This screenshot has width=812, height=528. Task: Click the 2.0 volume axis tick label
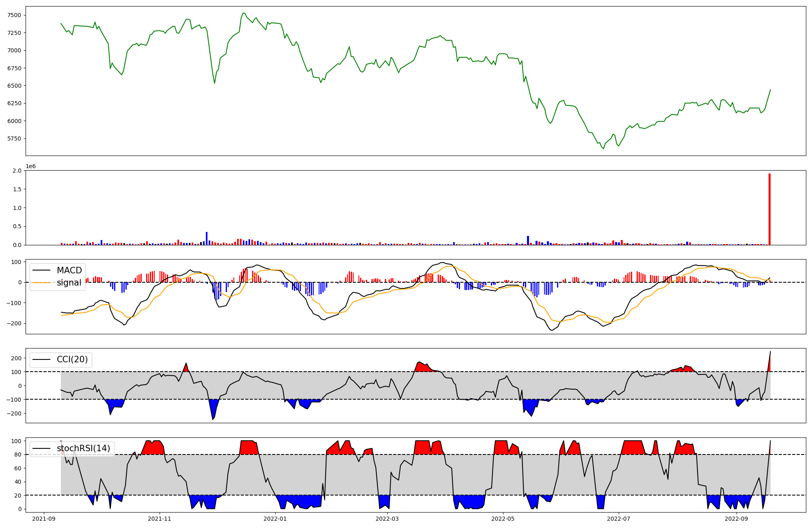[x=17, y=171]
